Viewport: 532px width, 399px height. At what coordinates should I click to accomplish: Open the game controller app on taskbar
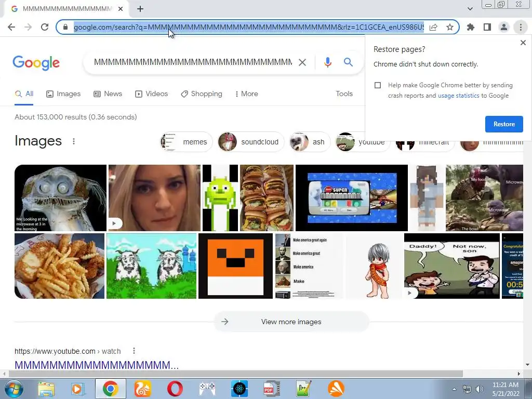tap(207, 389)
